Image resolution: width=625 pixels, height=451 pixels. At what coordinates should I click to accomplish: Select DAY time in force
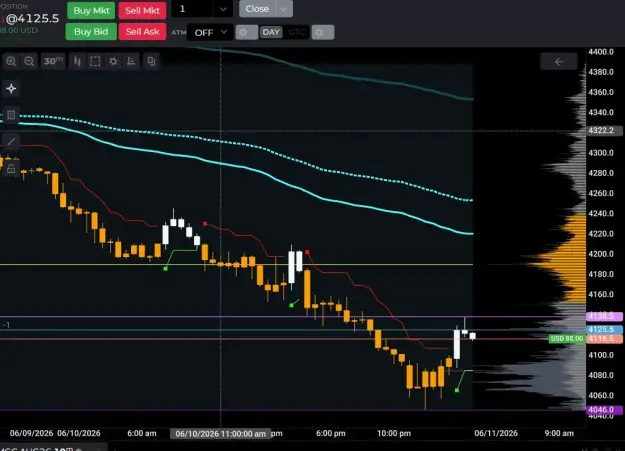(271, 32)
